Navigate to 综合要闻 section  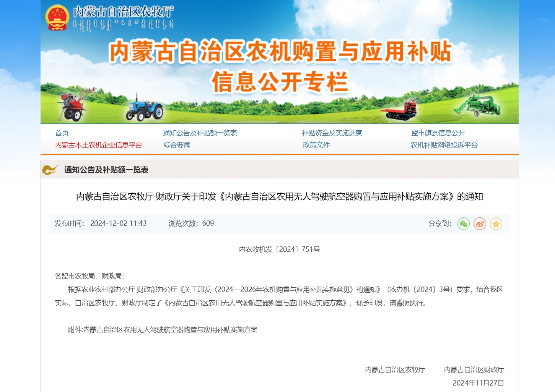[177, 145]
